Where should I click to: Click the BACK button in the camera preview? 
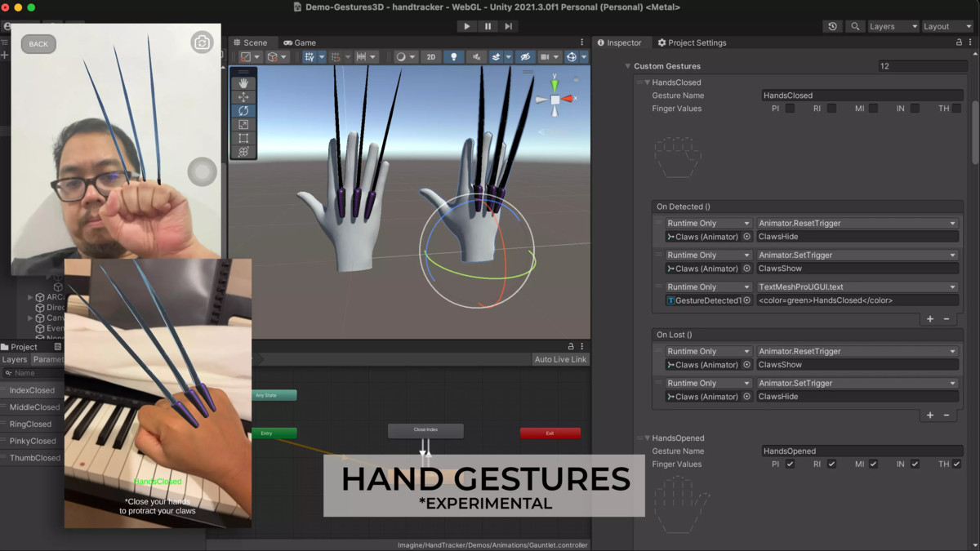coord(38,43)
